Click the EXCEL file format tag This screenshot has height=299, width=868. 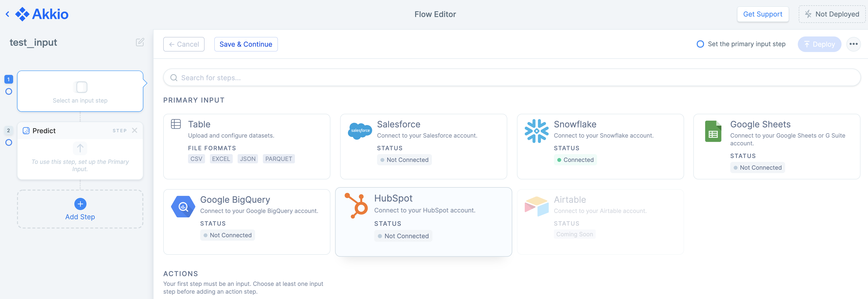(221, 159)
